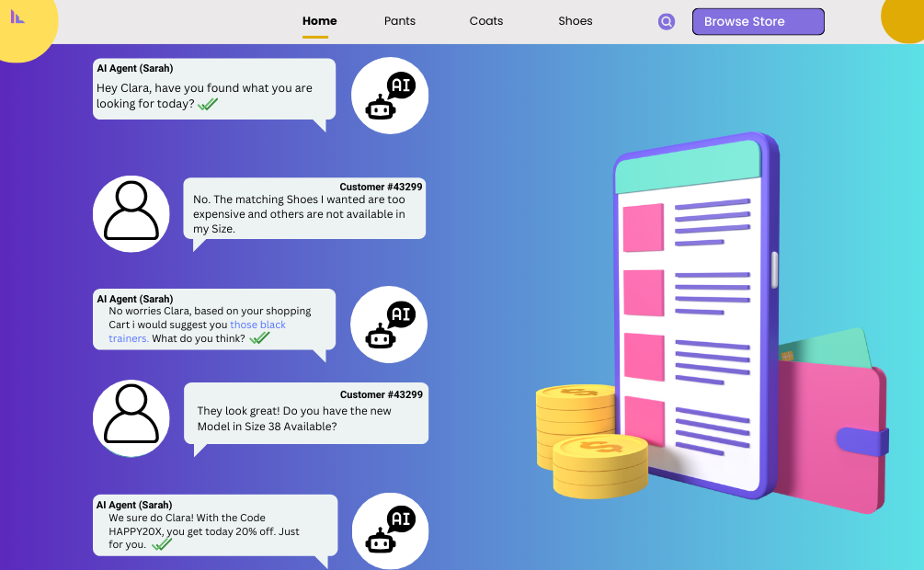Go to the Pants menu item

pyautogui.click(x=400, y=21)
